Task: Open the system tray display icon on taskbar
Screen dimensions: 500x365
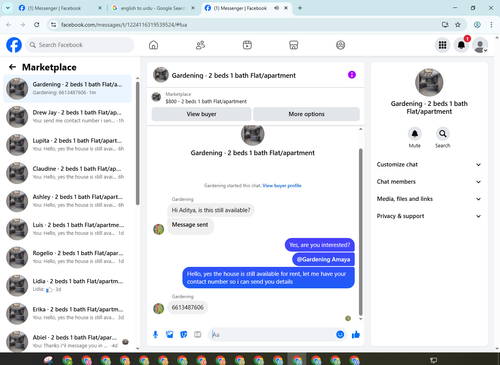Action: 433,360
